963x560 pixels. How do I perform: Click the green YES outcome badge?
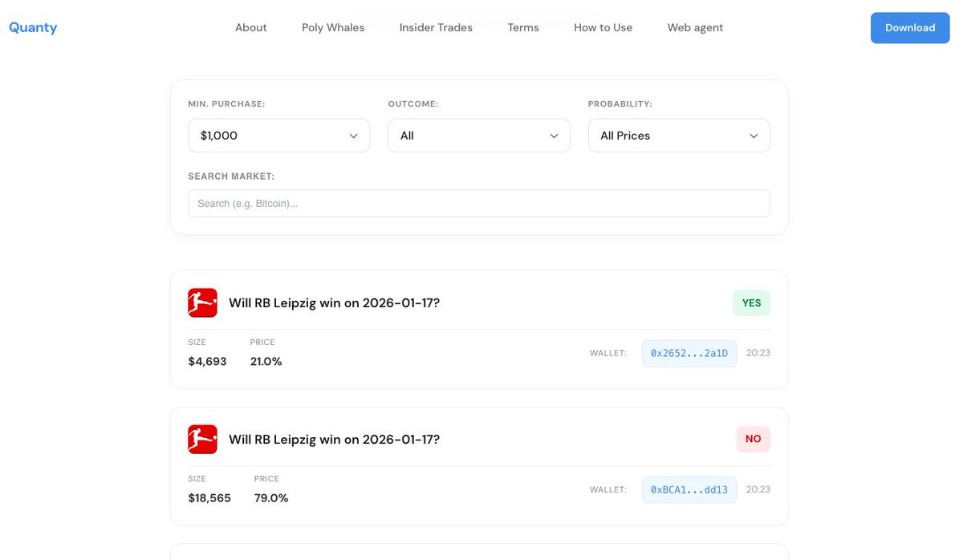pyautogui.click(x=751, y=303)
